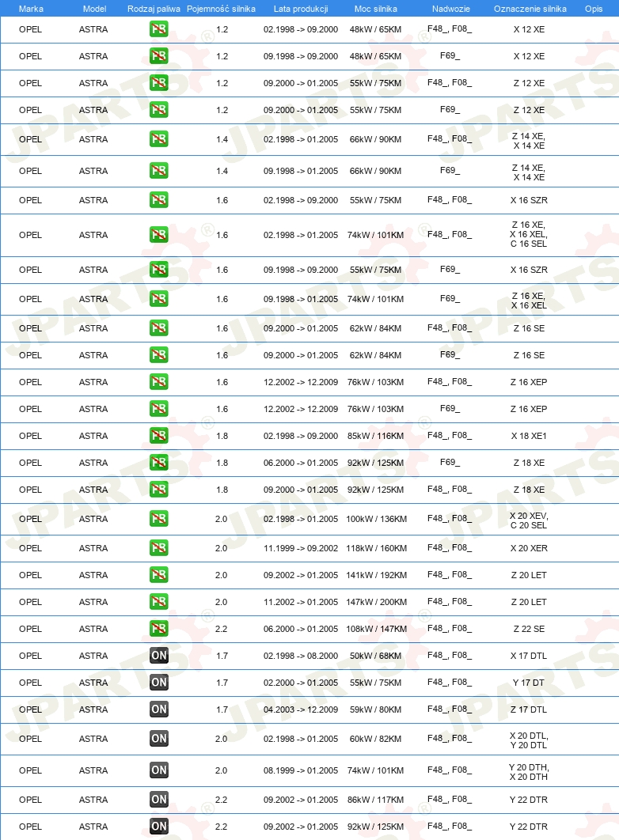Click the diesel ON icon in the Y 17 DT row
The height and width of the screenshot is (840, 619).
(x=158, y=682)
